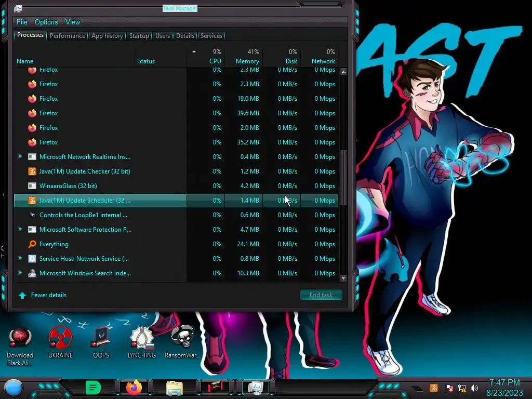This screenshot has height=399, width=532.
Task: Click the volume speaker tray icon
Action: [474, 388]
